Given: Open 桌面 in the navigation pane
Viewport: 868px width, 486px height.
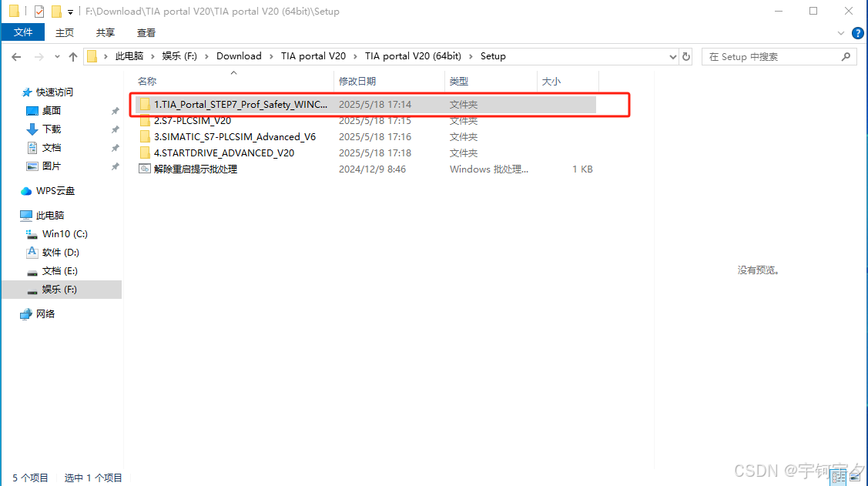Looking at the screenshot, I should [52, 111].
